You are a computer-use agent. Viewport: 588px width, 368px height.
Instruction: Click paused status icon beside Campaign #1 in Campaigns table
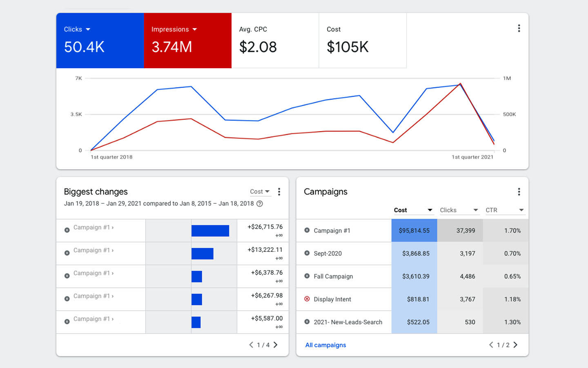click(307, 230)
